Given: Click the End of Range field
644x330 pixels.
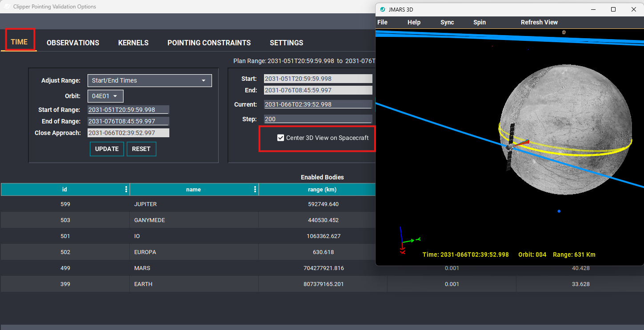Looking at the screenshot, I should point(128,121).
